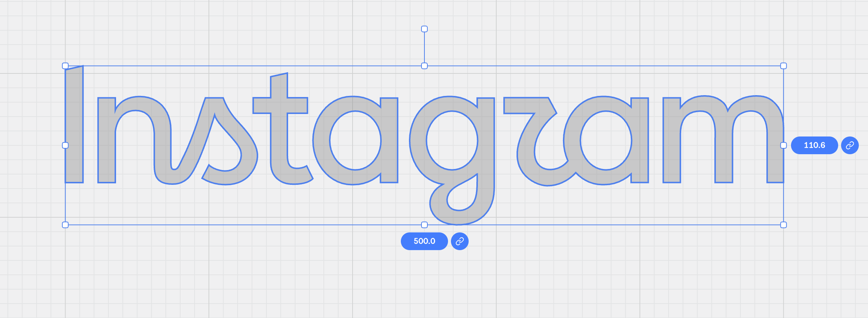
Task: Select the 500.0 width value field
Action: click(x=424, y=241)
